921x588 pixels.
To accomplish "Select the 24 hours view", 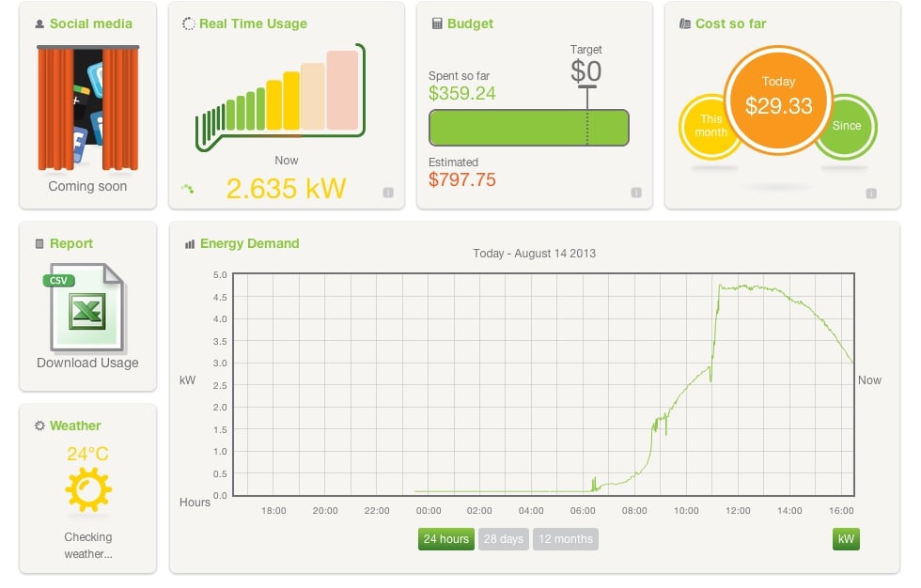I will [x=446, y=539].
